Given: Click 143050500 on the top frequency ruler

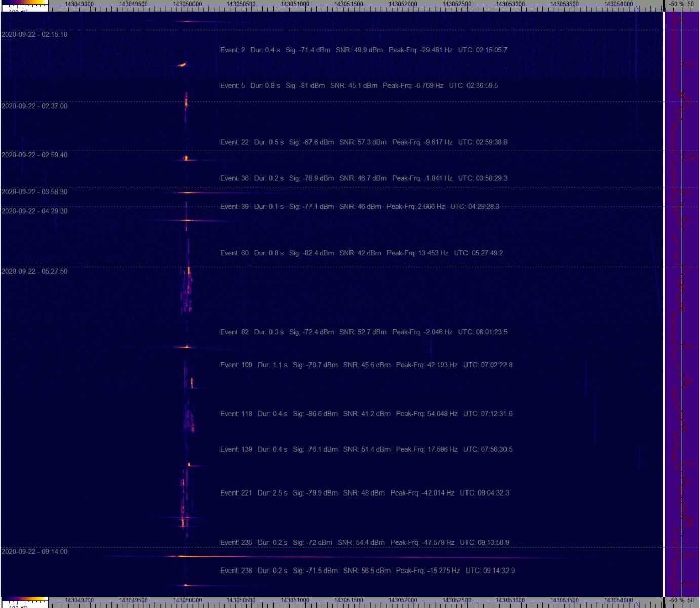Looking at the screenshot, I should (241, 4).
